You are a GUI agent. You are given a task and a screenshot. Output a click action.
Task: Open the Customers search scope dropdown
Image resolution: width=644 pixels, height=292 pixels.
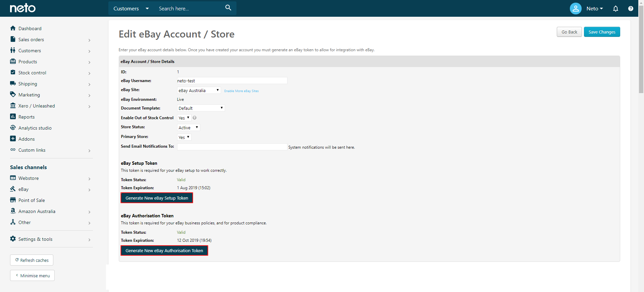click(131, 8)
